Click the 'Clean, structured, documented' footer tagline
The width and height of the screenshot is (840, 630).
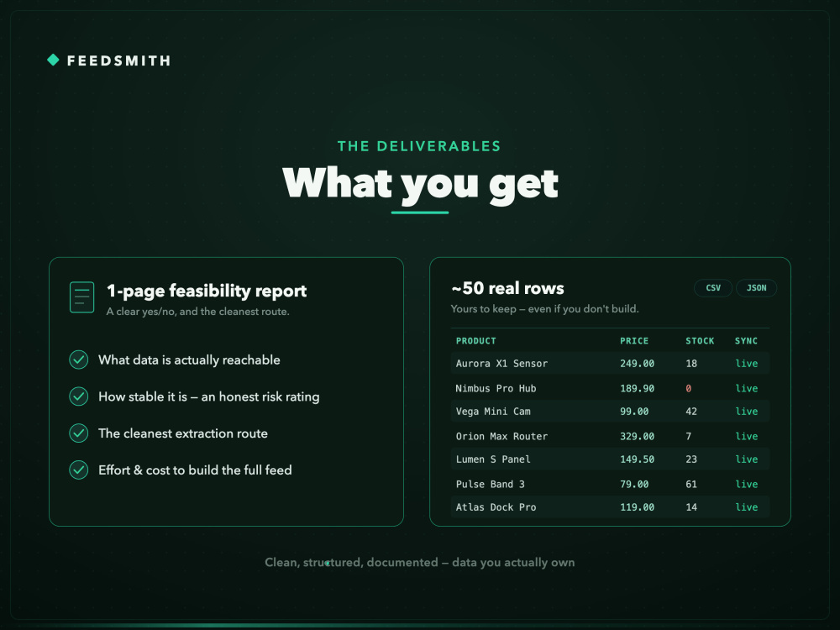[x=420, y=563]
